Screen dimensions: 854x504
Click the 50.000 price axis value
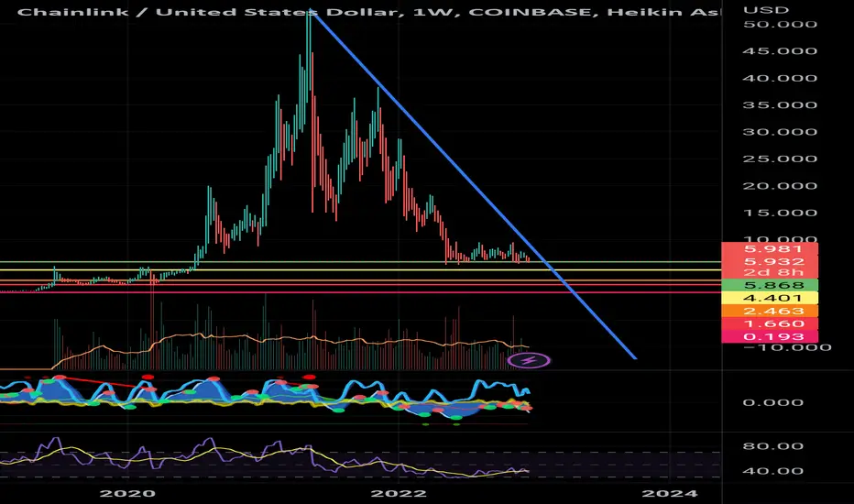[x=780, y=24]
